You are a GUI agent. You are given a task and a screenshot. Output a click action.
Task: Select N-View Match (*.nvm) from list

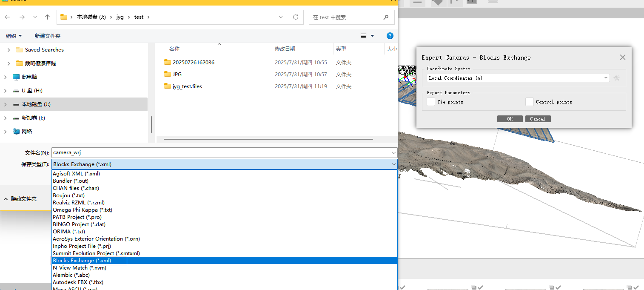click(x=79, y=268)
